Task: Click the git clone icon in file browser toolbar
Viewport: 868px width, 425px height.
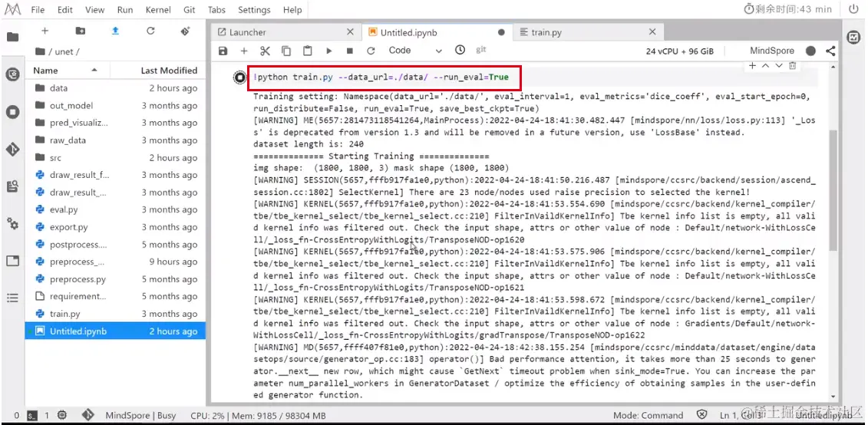Action: [186, 31]
